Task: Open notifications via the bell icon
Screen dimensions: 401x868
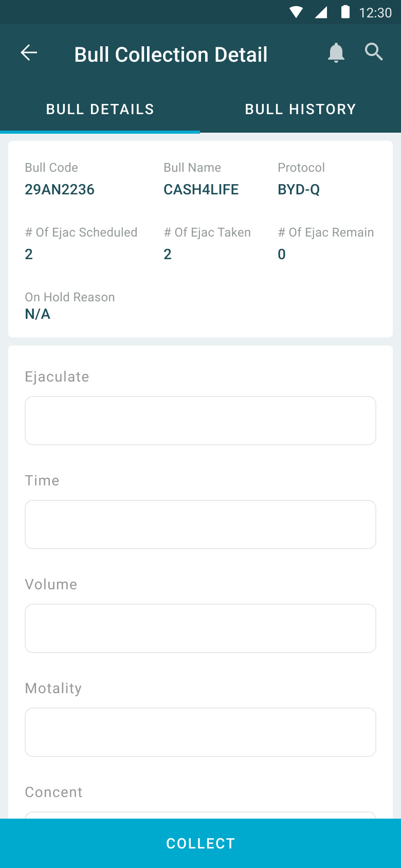Action: click(336, 52)
